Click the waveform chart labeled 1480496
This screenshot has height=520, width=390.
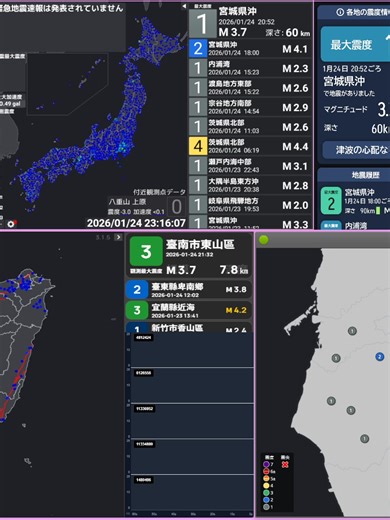coord(192,493)
